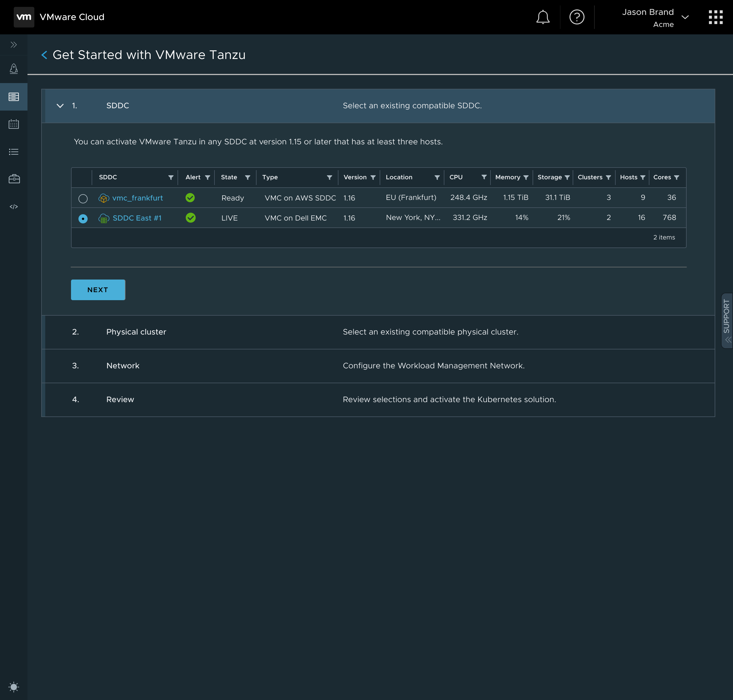
Task: Open the Type column filter dropdown
Action: [x=330, y=177]
